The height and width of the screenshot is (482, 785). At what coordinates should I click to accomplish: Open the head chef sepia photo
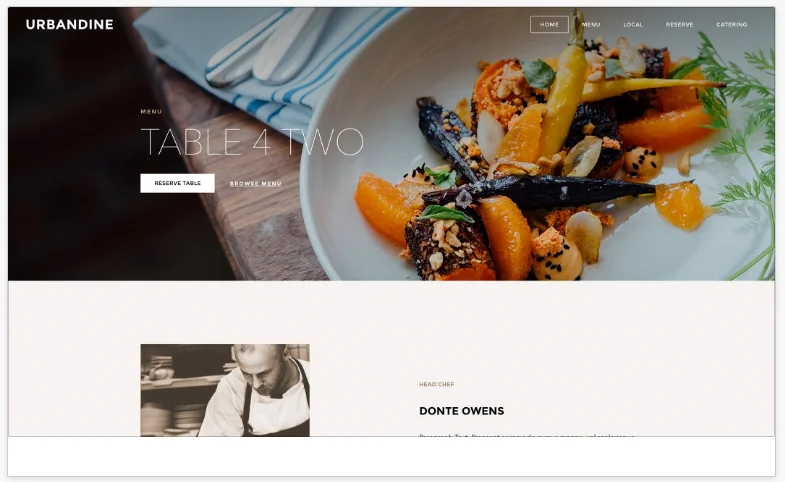click(225, 390)
